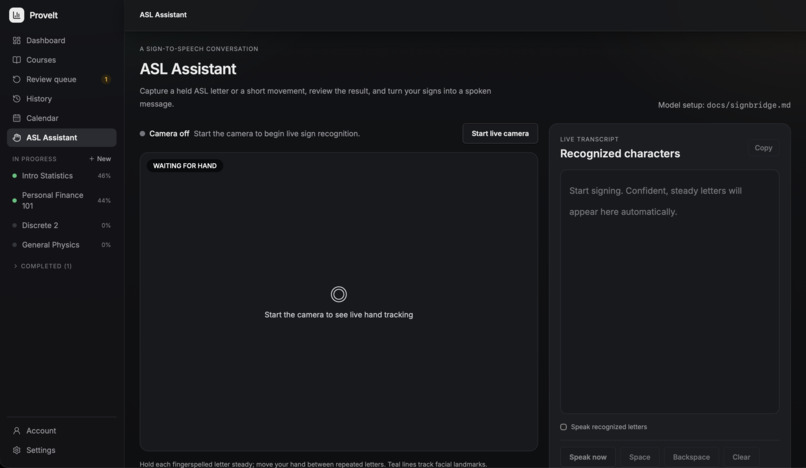Start the live camera

[500, 133]
